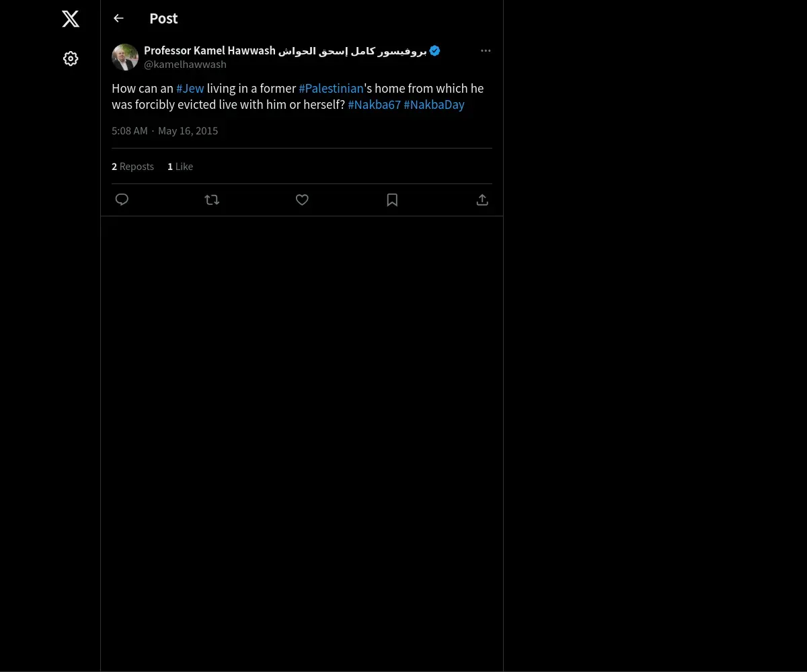Click the blue verified badge
Viewport: 807px width, 672px height.
(434, 51)
